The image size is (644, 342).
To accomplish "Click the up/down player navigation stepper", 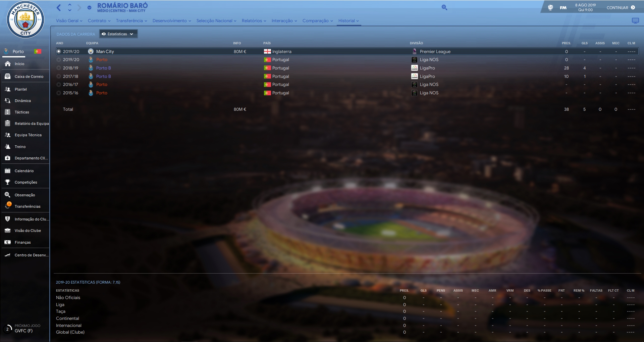I will point(70,7).
